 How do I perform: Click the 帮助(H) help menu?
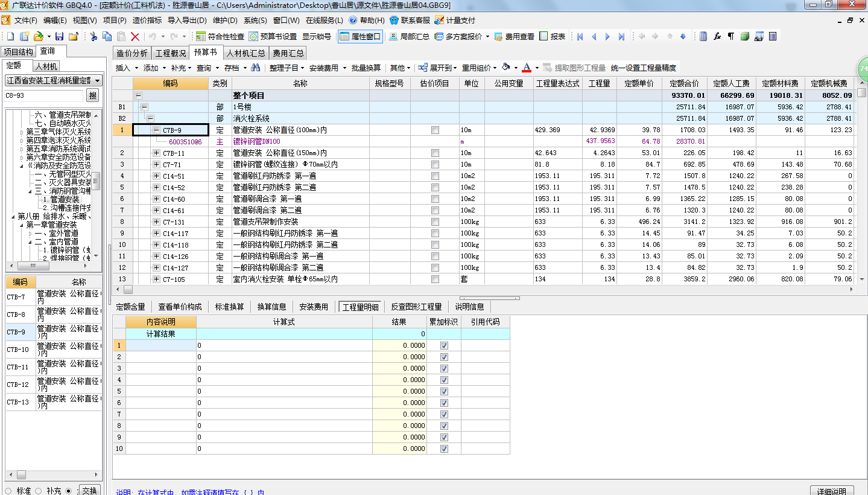pyautogui.click(x=367, y=20)
